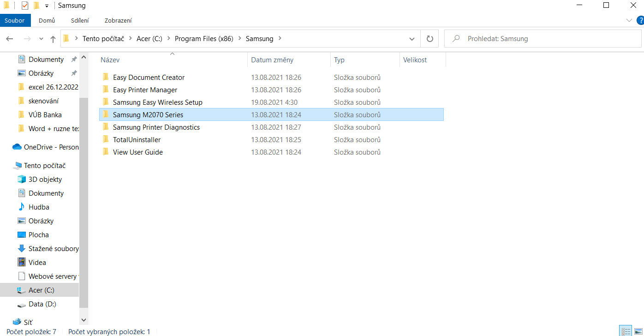Select the Easy Printer Manager folder

(271, 90)
